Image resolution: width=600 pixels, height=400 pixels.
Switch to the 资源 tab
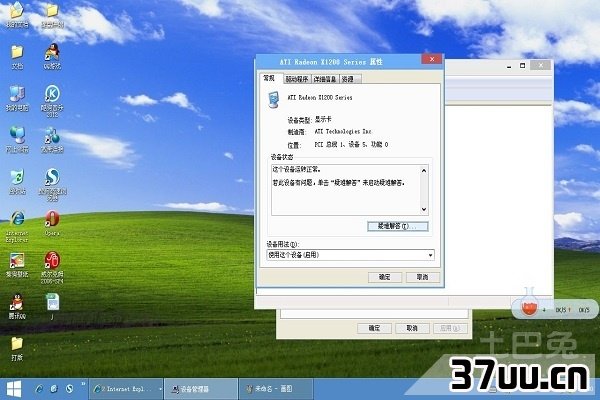[x=349, y=79]
